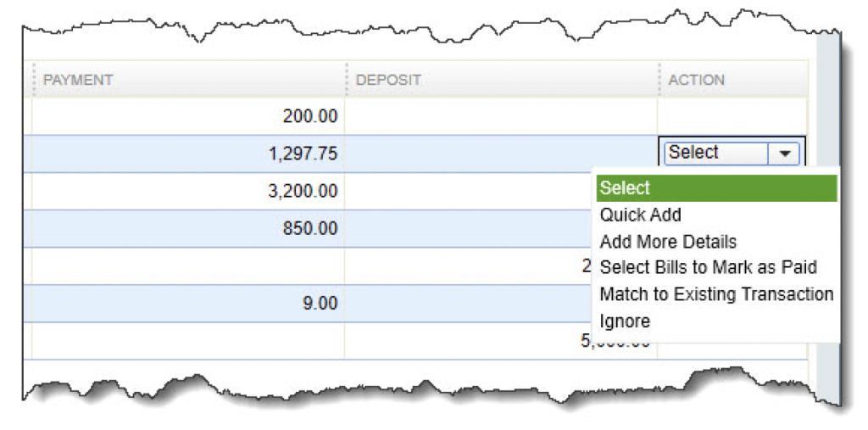Click the DEPOSIT column header
Viewport: 868px width, 430px height.
(388, 80)
